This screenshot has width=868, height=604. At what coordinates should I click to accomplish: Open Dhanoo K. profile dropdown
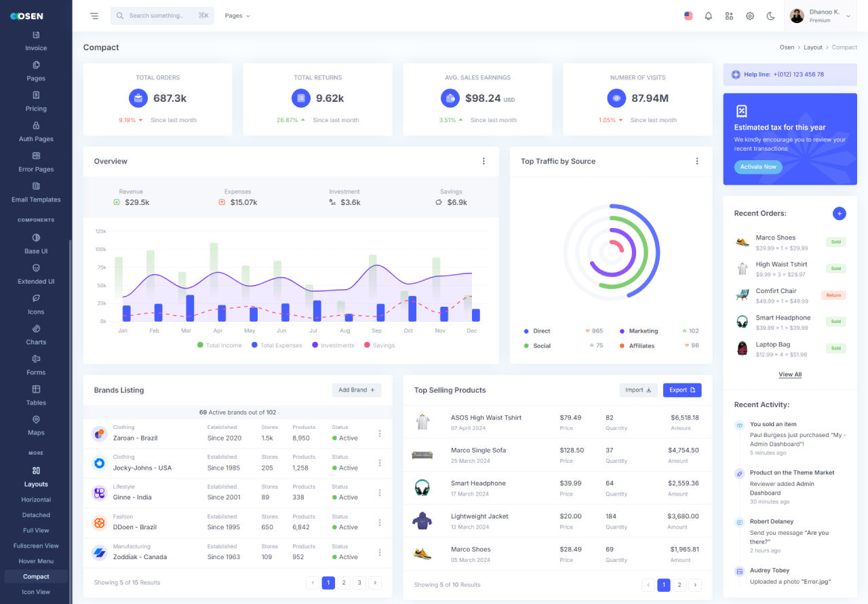click(820, 16)
